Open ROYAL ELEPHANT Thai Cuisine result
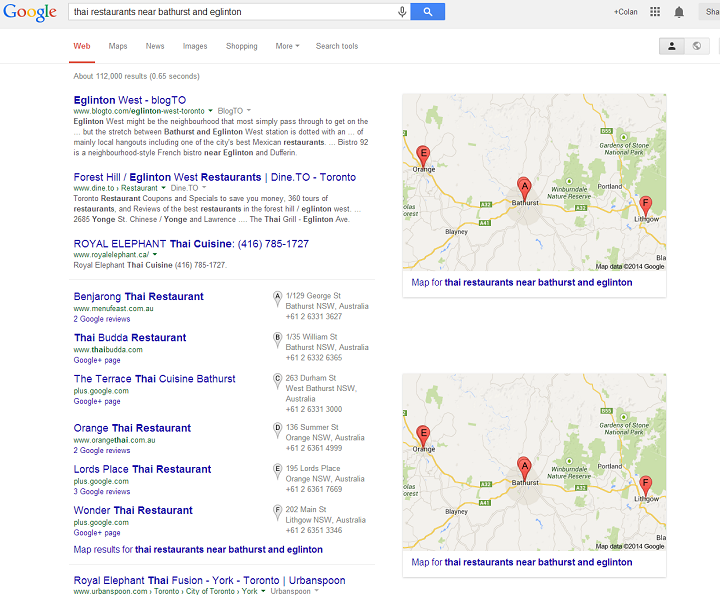The width and height of the screenshot is (720, 595). [x=191, y=244]
